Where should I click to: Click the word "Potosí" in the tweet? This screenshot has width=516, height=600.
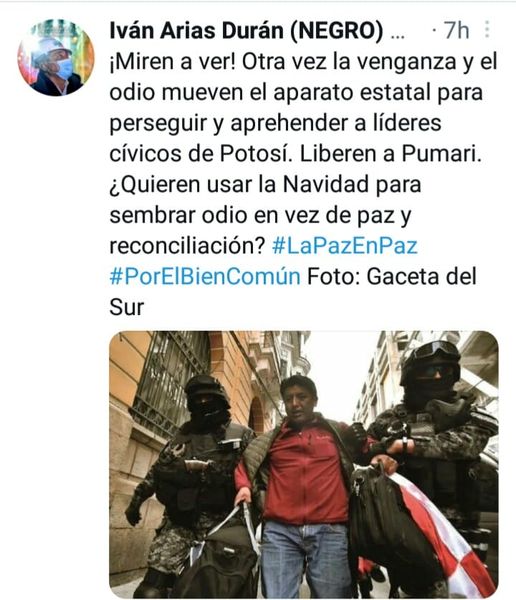click(x=256, y=154)
